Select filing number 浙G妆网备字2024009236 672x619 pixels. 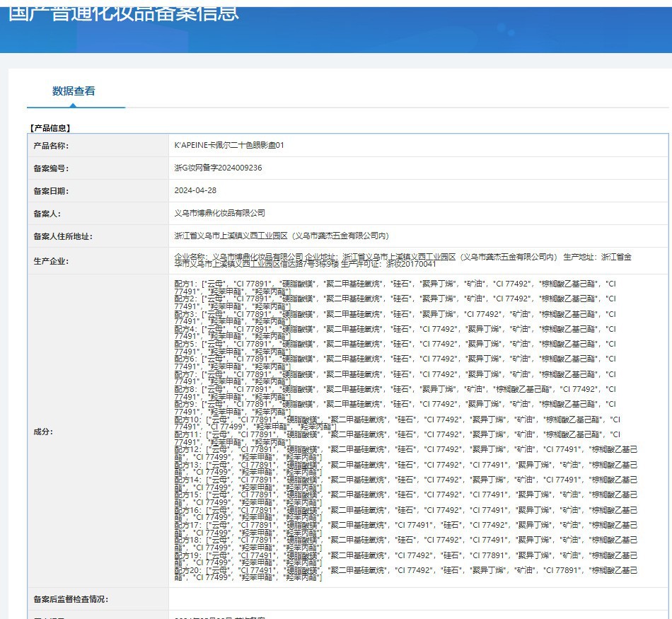point(218,168)
